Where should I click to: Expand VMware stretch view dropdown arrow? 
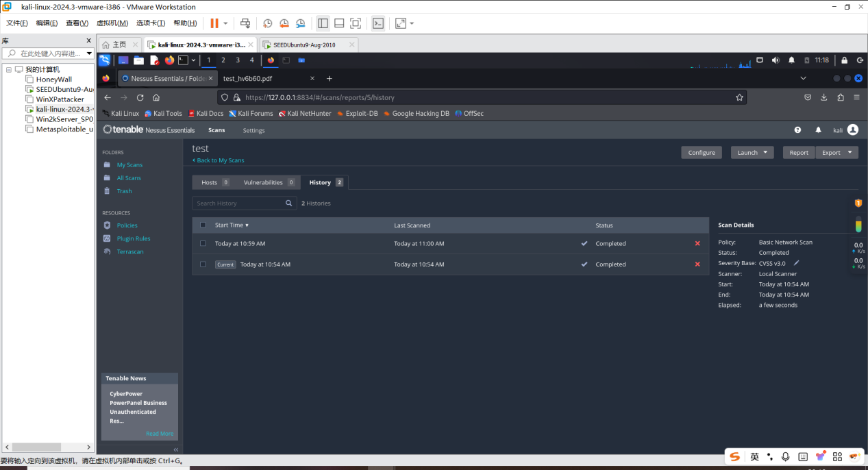click(x=412, y=23)
